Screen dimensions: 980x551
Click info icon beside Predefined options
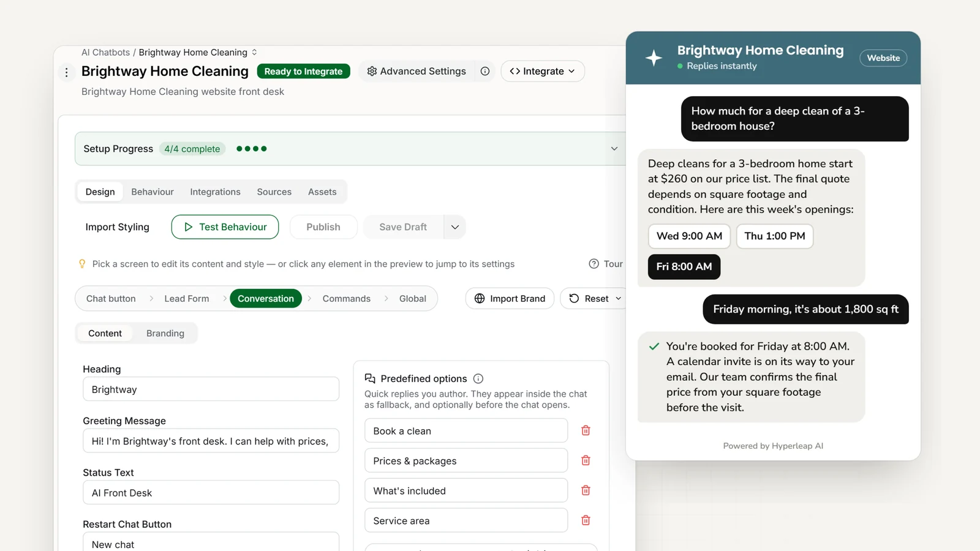(x=478, y=378)
